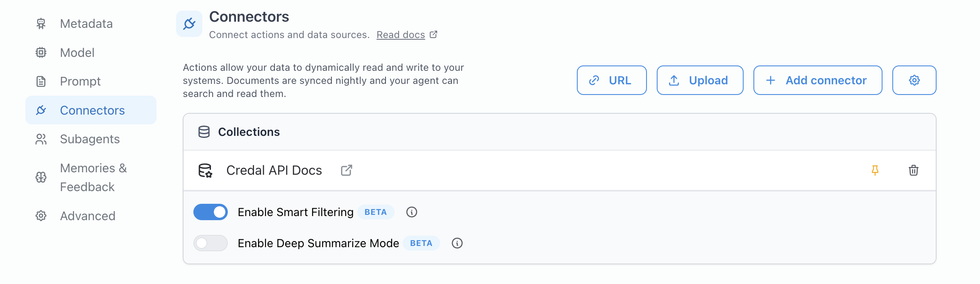The width and height of the screenshot is (980, 284).
Task: Click the Model sidebar icon
Action: (x=41, y=52)
